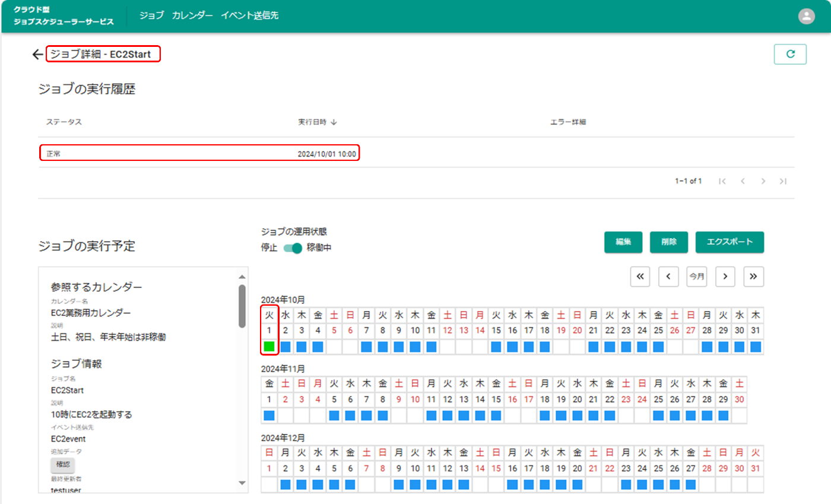The image size is (831, 504).
Task: Click the green square under October 1
Action: coord(269,347)
